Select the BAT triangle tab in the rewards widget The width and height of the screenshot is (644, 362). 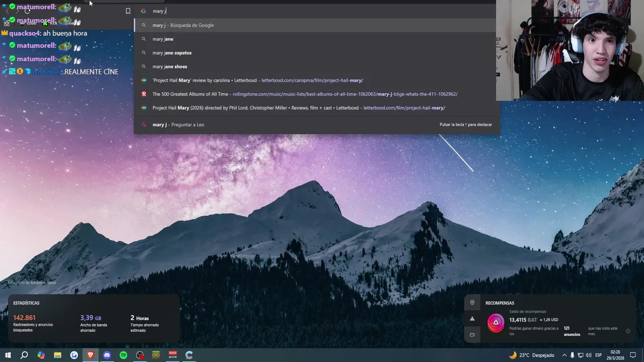tap(472, 319)
